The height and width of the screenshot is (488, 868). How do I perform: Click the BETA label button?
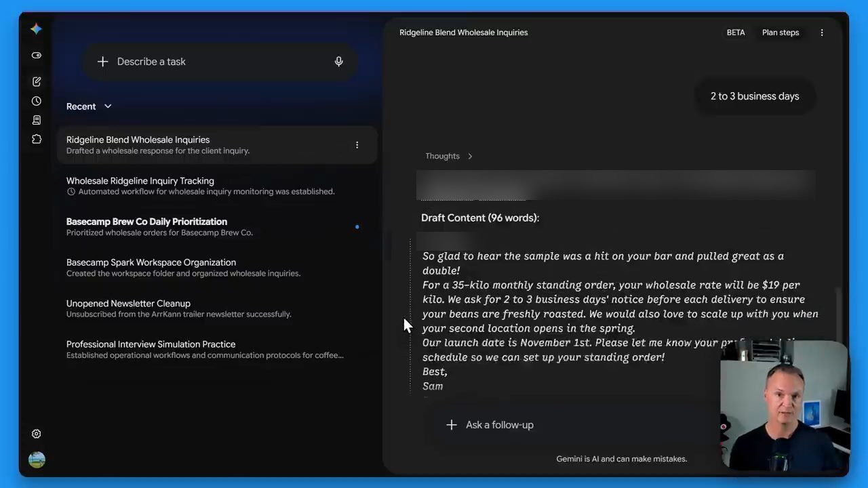tap(736, 33)
